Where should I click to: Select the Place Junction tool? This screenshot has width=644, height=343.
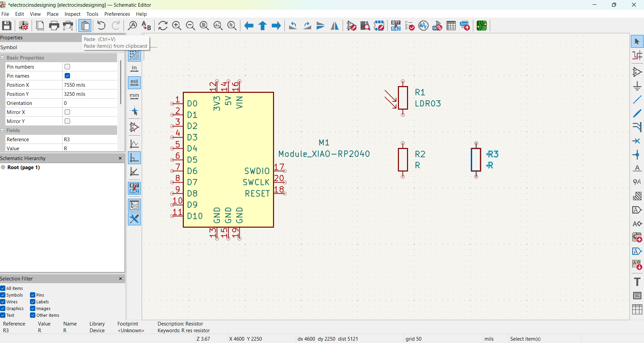(x=637, y=155)
